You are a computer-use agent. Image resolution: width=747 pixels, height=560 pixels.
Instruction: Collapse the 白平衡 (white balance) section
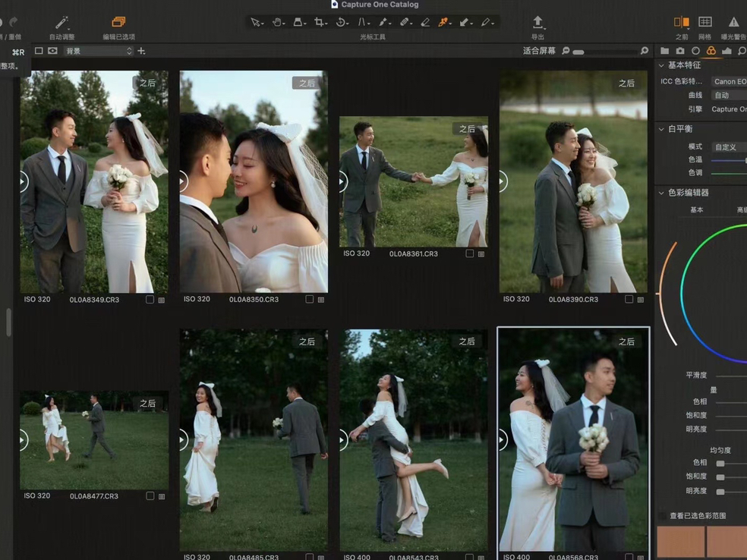point(661,129)
